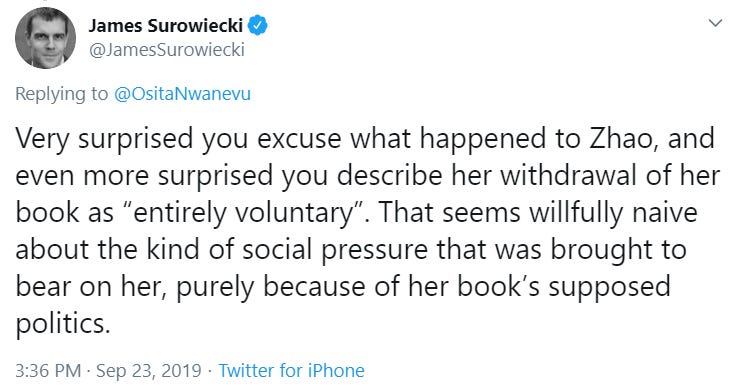
Task: Open the James Surowiecki display name
Action: pos(166,25)
